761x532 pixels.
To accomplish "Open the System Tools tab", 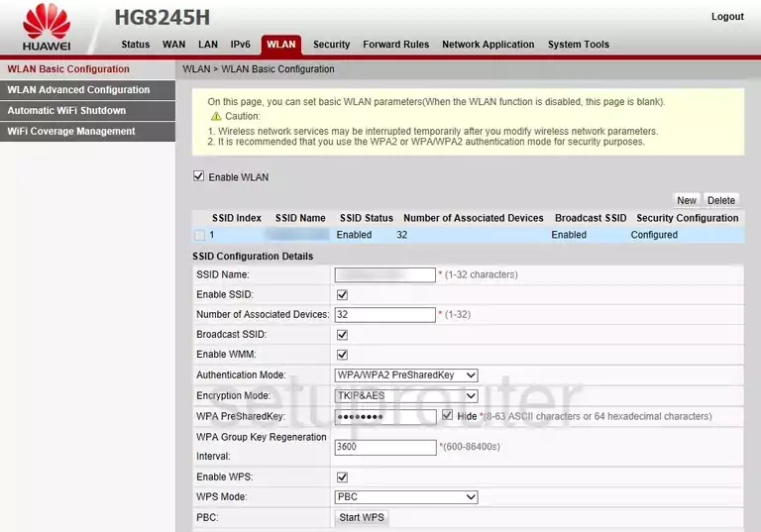I will [579, 45].
